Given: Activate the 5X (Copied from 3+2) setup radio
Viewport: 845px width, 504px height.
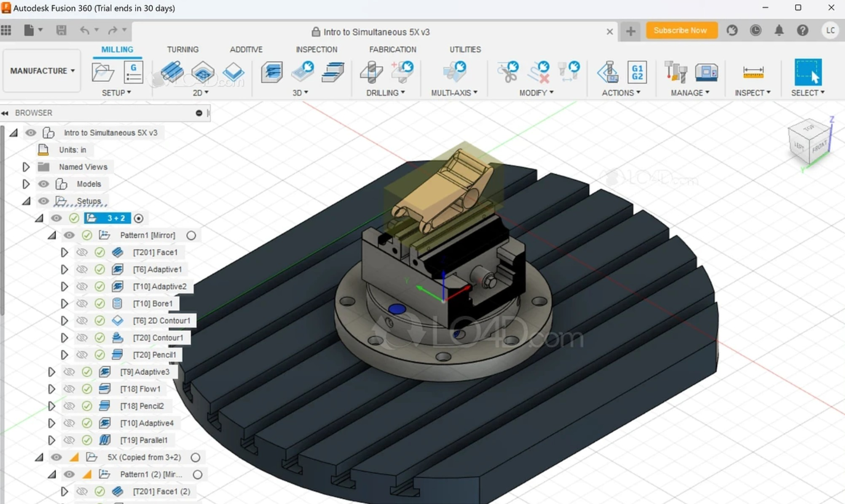Looking at the screenshot, I should click(195, 457).
